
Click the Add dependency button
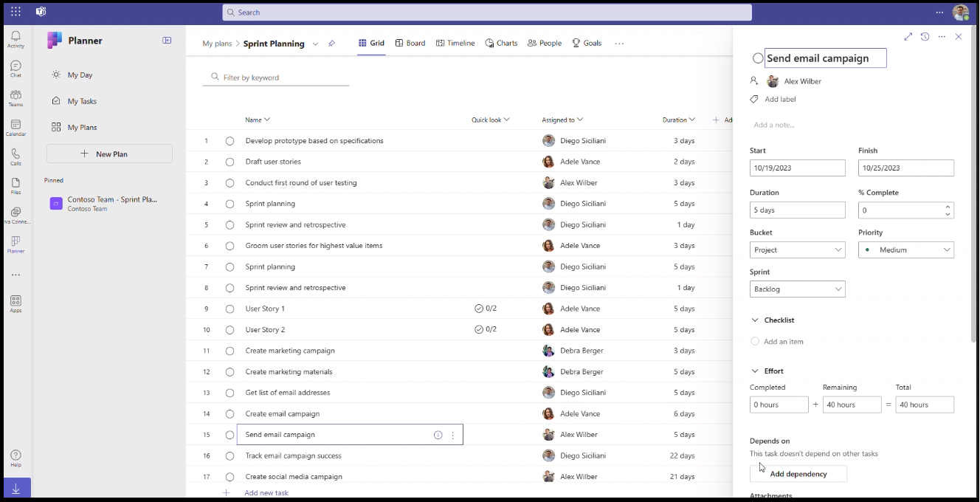(x=798, y=474)
